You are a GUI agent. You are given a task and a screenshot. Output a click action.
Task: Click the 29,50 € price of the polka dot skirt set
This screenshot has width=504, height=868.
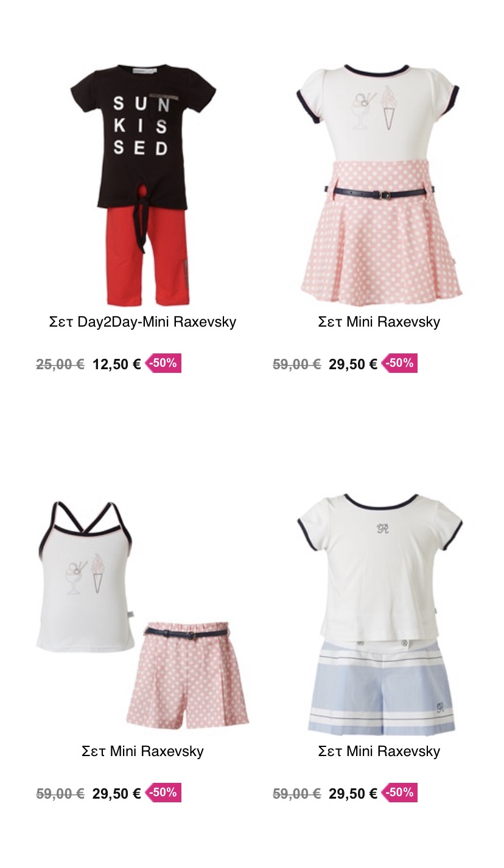pyautogui.click(x=353, y=364)
